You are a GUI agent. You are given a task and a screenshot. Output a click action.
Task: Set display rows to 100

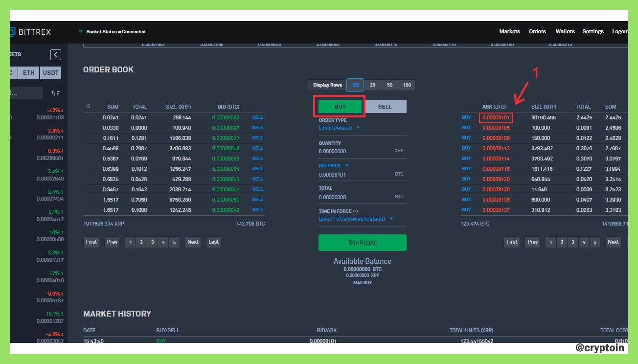pos(407,85)
